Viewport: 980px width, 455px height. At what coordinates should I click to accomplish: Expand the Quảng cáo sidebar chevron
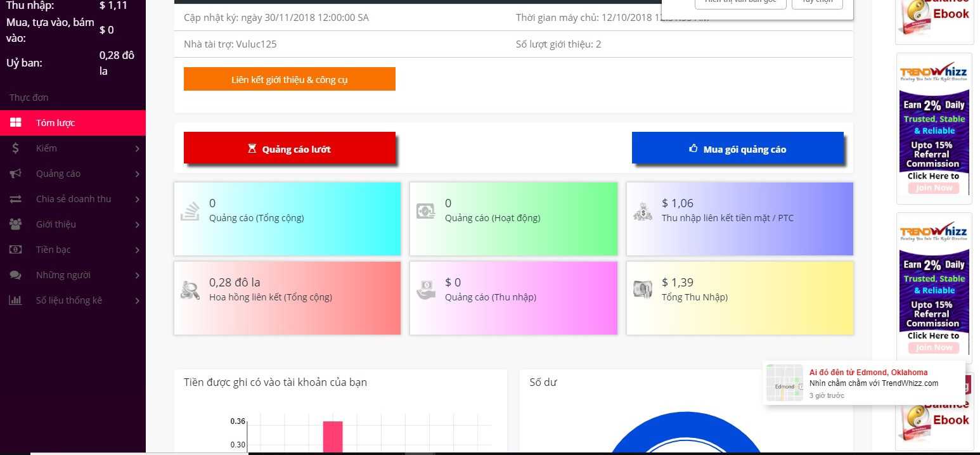pyautogui.click(x=137, y=174)
